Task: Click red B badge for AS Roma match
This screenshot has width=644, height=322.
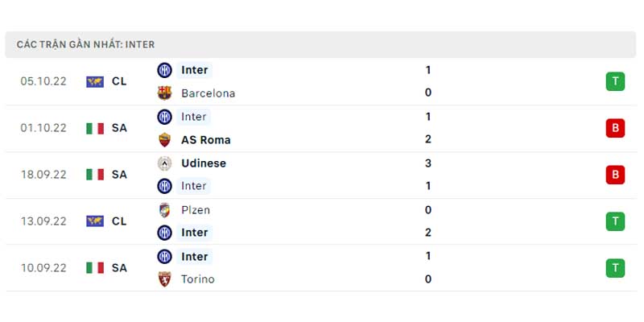Action: click(615, 128)
